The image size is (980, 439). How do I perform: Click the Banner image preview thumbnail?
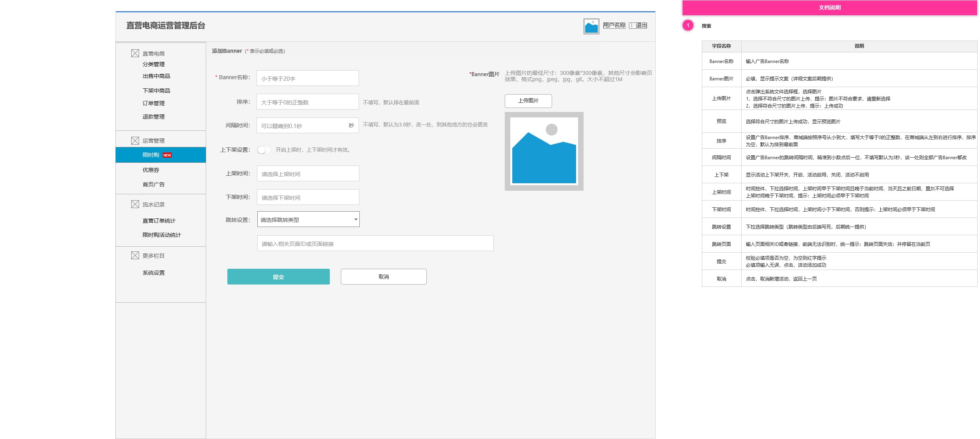pyautogui.click(x=544, y=151)
